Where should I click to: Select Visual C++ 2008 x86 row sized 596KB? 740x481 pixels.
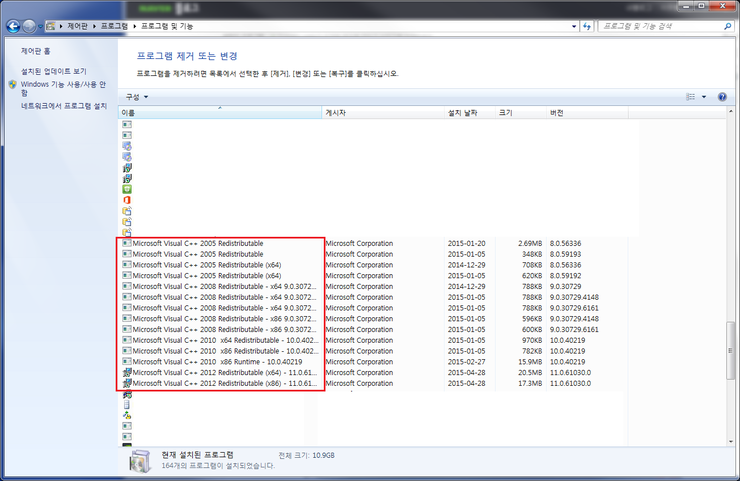(x=373, y=319)
